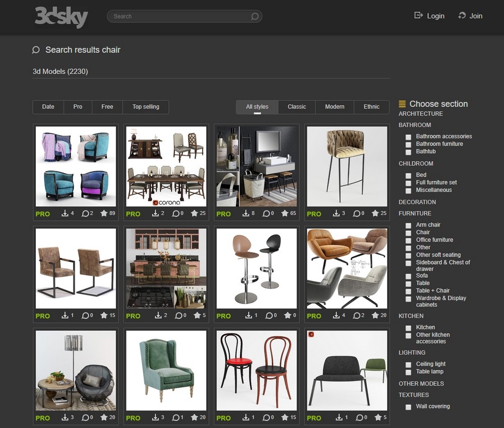
Task: Click the download icon on the green wingback chair model
Action: click(x=156, y=418)
